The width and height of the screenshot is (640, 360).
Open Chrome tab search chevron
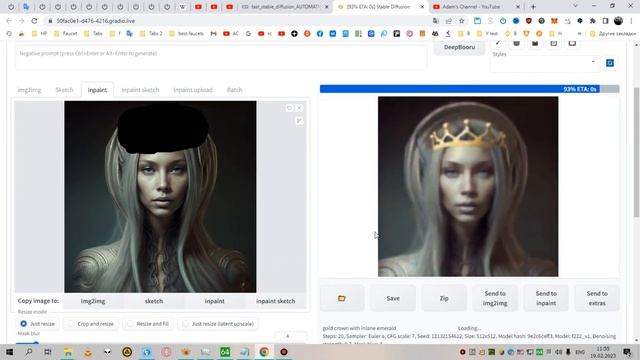coord(575,6)
